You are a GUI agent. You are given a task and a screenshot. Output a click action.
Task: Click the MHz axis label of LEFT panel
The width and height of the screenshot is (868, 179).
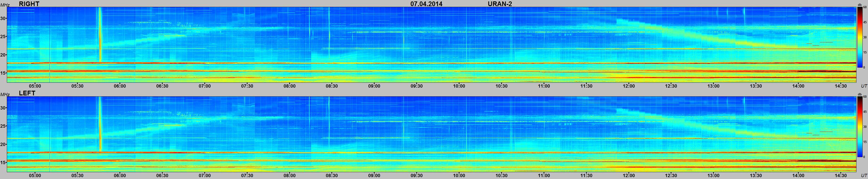(x=5, y=94)
